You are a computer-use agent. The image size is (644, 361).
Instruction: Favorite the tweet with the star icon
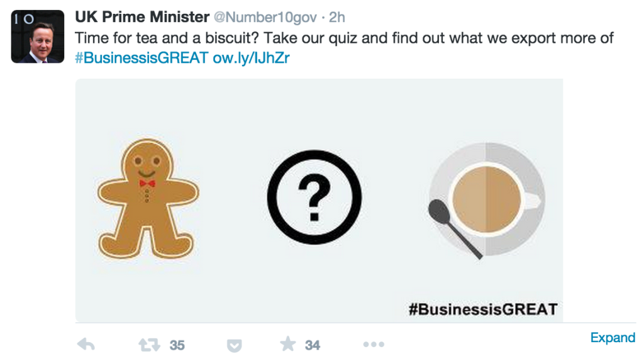tap(288, 344)
